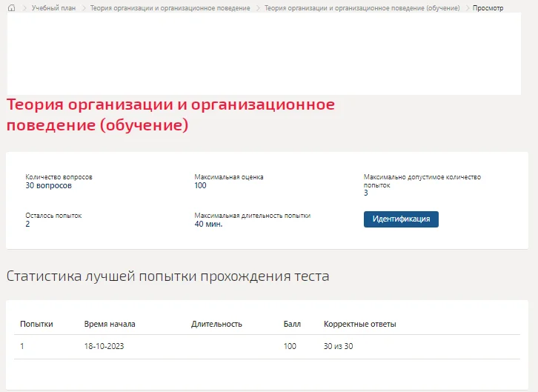Open the Учебный план breadcrumb
Viewport: 538px width, 392px height.
tap(53, 8)
